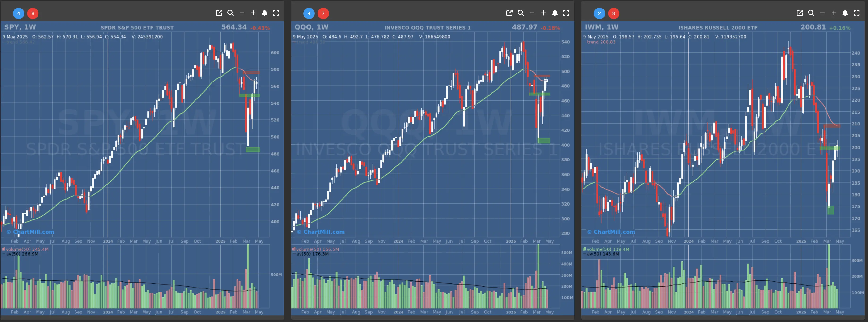Click the QQQ chart search icon

point(521,13)
